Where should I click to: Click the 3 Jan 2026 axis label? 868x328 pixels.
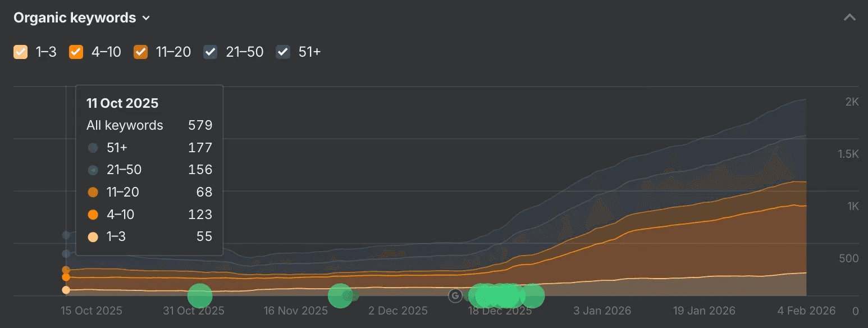tap(602, 311)
